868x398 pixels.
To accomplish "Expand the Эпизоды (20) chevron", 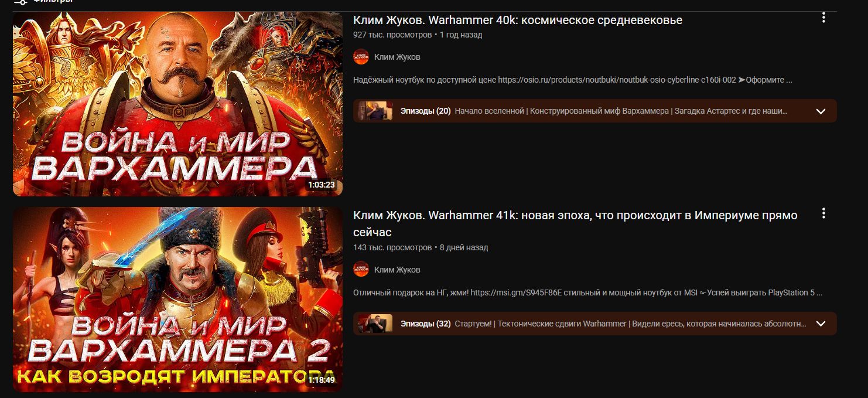I will [x=821, y=111].
